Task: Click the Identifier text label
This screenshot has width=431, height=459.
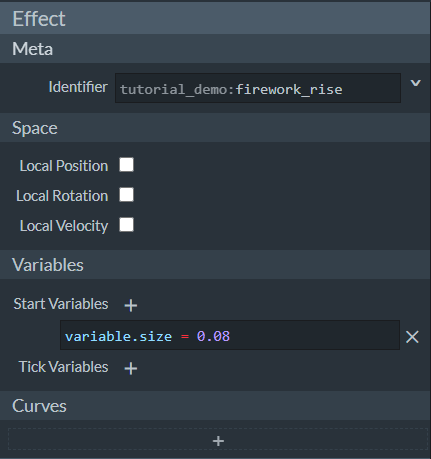Action: coord(78,87)
